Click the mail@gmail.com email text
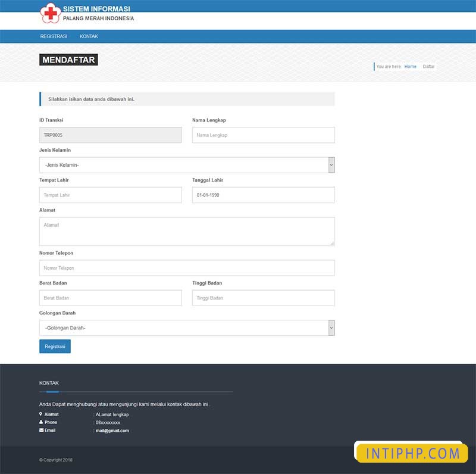 click(112, 431)
